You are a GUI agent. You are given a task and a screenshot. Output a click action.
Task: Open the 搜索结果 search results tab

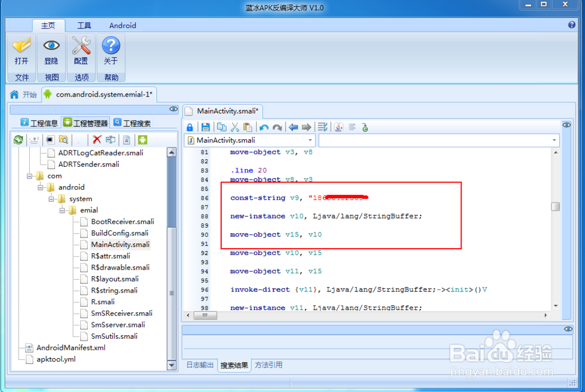tap(234, 365)
